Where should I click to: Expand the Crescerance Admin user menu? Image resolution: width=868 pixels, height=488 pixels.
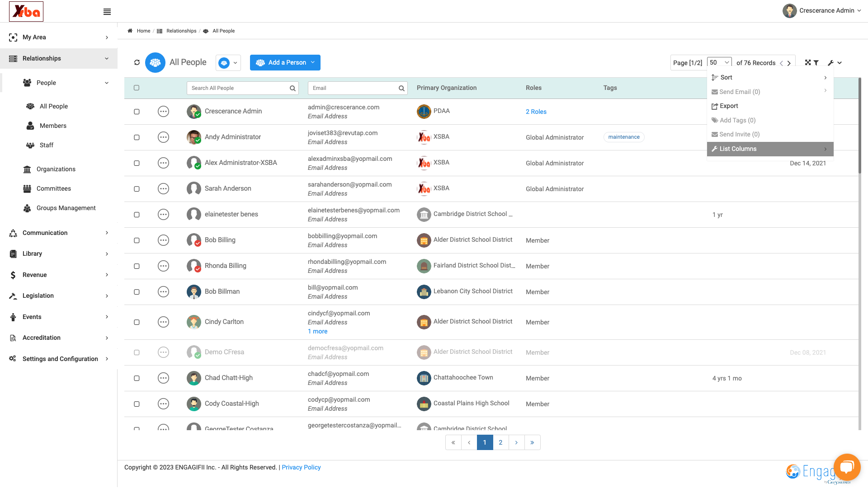[822, 10]
